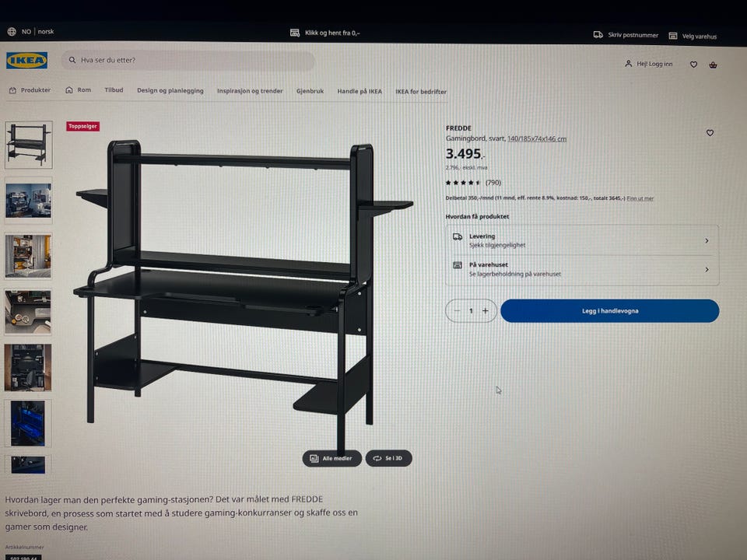This screenshot has height=560, width=747.
Task: Increase quantity with the plus button
Action: (x=486, y=311)
